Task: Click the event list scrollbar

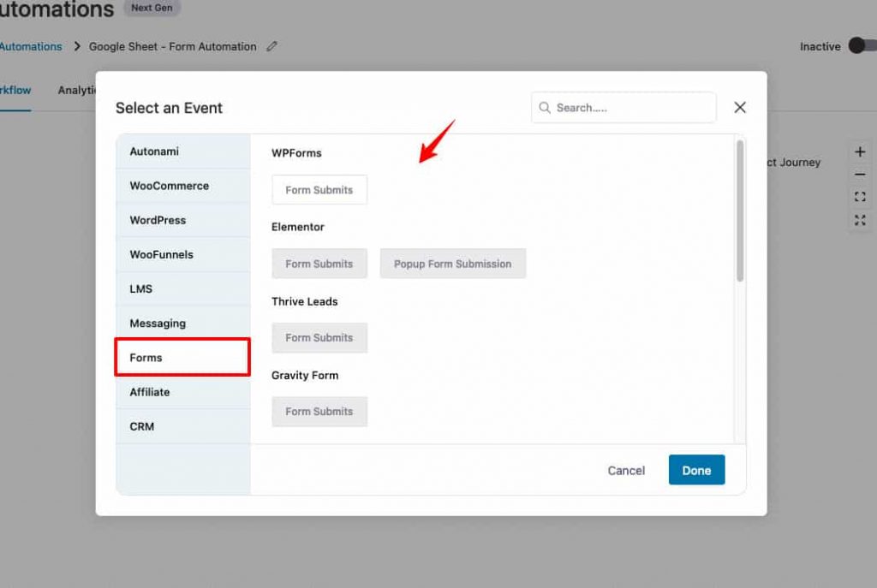Action: 740,211
